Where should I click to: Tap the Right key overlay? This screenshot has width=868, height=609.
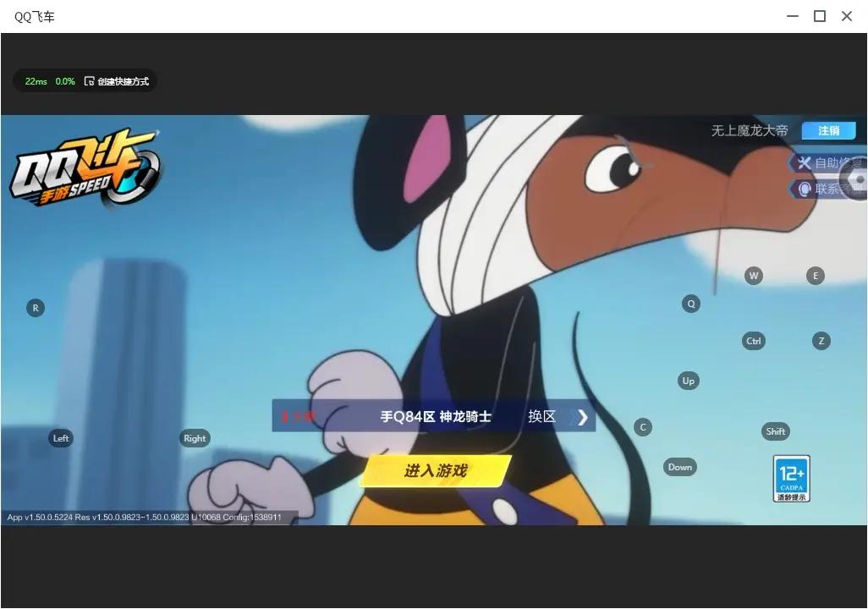[x=195, y=438]
